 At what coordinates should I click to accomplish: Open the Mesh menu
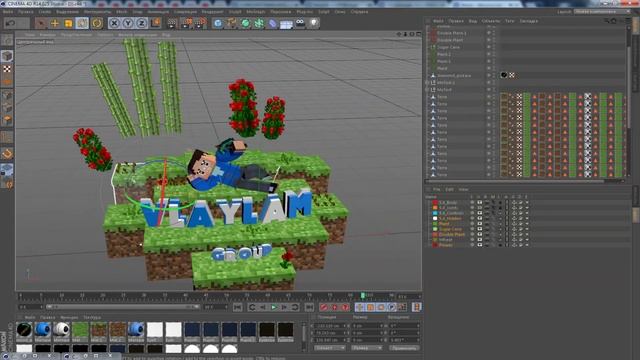click(x=122, y=12)
